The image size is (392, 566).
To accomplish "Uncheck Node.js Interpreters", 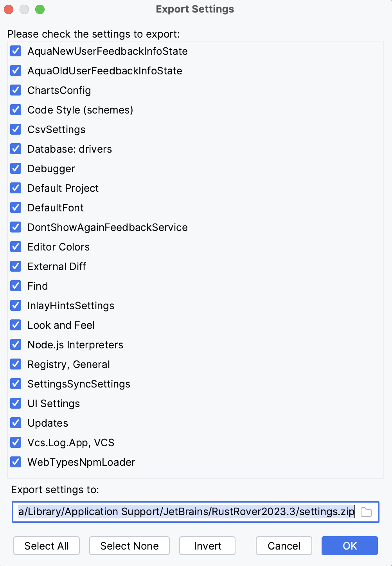I will (16, 344).
